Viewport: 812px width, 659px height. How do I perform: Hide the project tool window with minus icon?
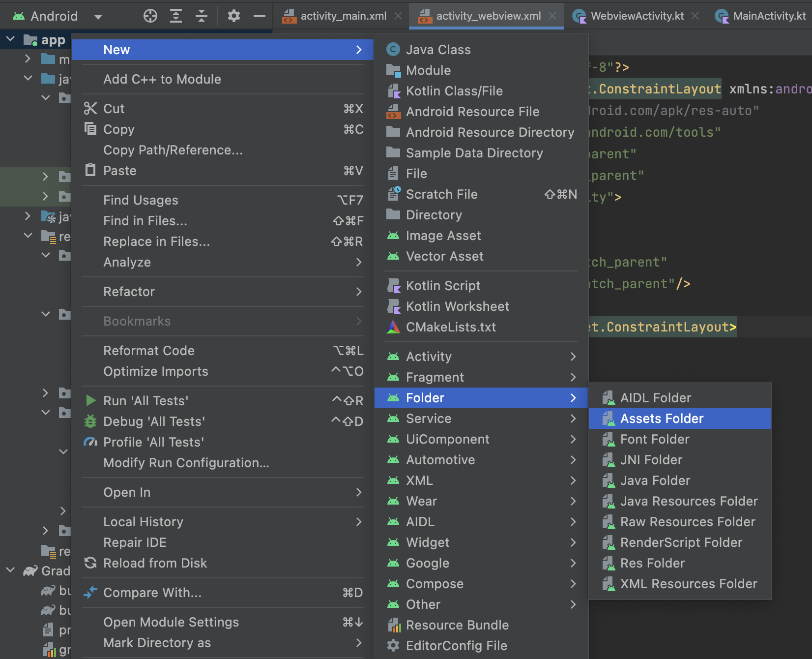[260, 16]
